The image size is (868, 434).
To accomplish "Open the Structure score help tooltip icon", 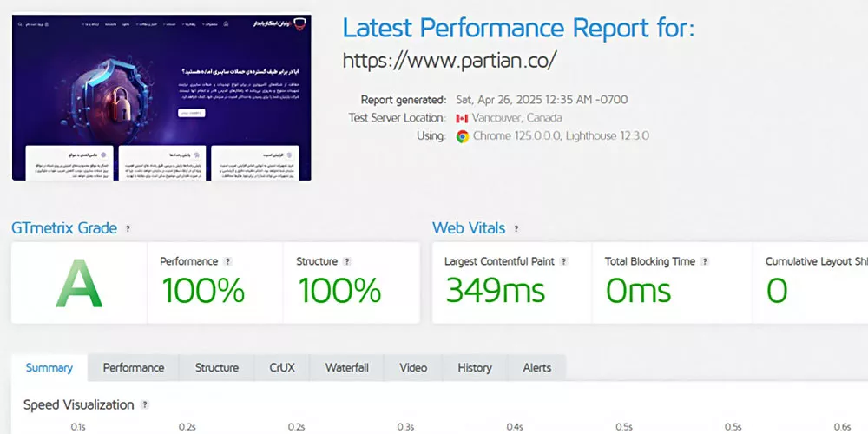I will (347, 261).
